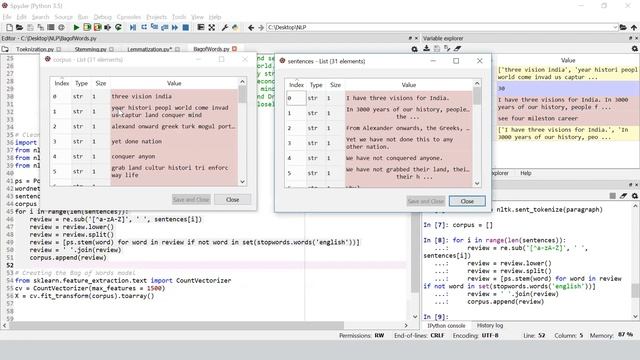Open the Consoles menu
The width and height of the screenshot is (640, 360).
click(129, 17)
